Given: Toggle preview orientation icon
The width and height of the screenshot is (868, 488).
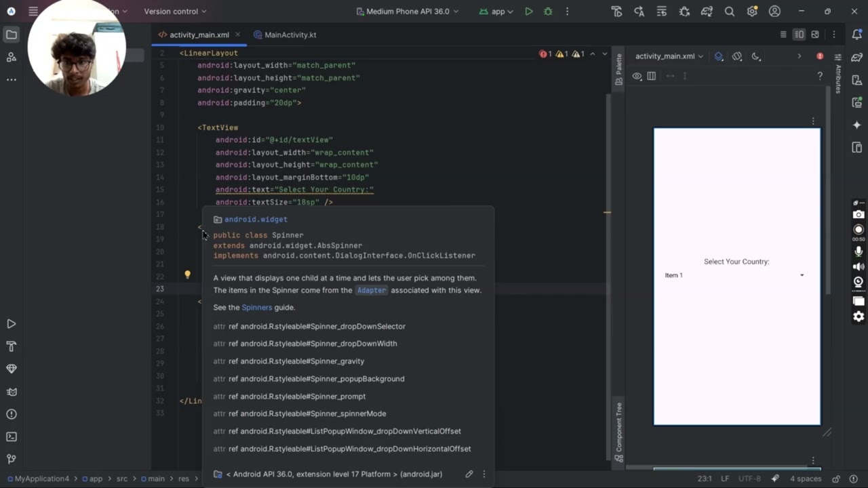Looking at the screenshot, I should click(x=737, y=56).
